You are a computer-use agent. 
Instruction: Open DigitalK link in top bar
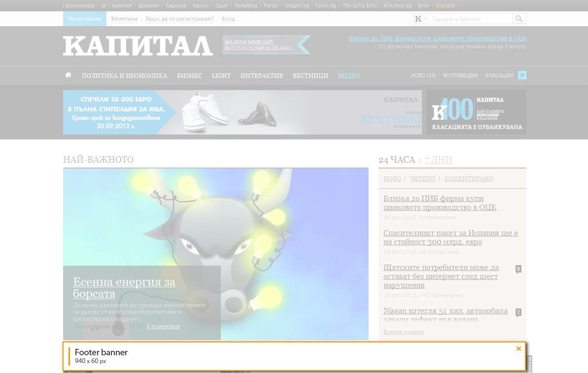pyautogui.click(x=445, y=5)
